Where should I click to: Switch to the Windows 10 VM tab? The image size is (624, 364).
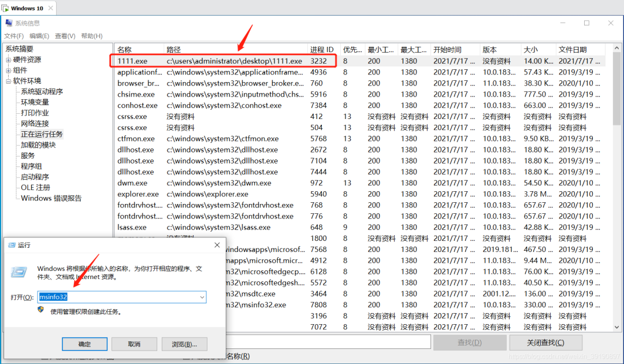pos(27,8)
